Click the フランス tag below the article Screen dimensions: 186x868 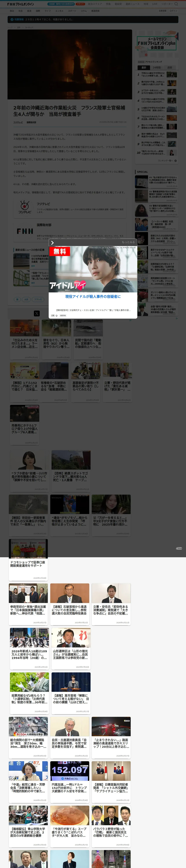pos(38,299)
